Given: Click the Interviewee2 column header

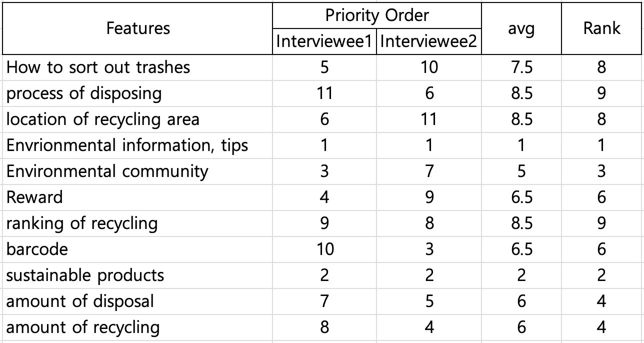Looking at the screenshot, I should click(x=429, y=41).
